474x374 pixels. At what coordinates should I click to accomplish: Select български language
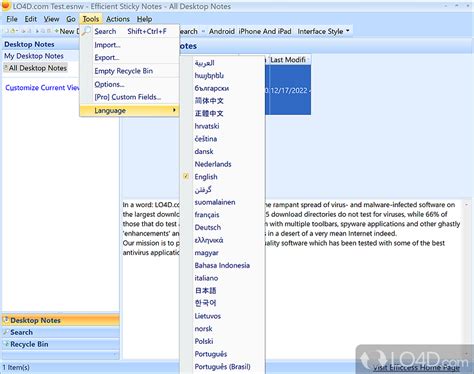222,88
